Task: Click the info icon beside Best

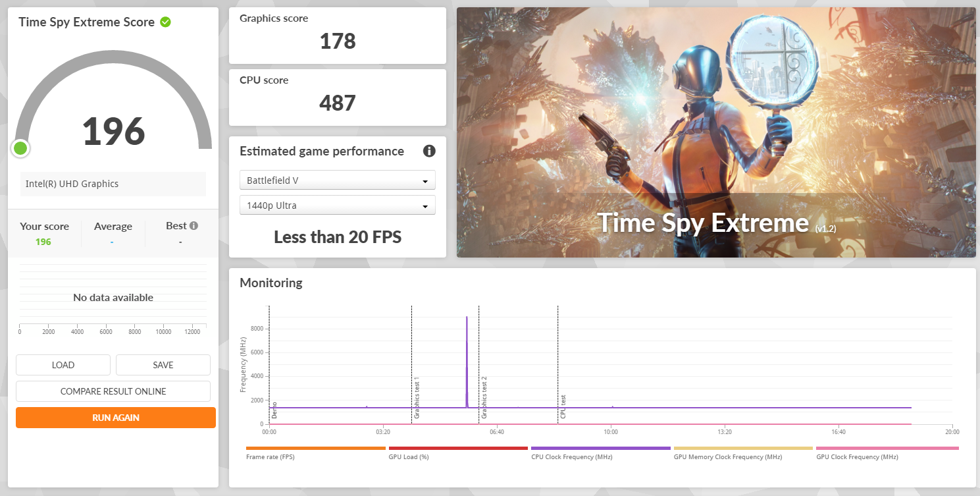Action: pos(193,225)
